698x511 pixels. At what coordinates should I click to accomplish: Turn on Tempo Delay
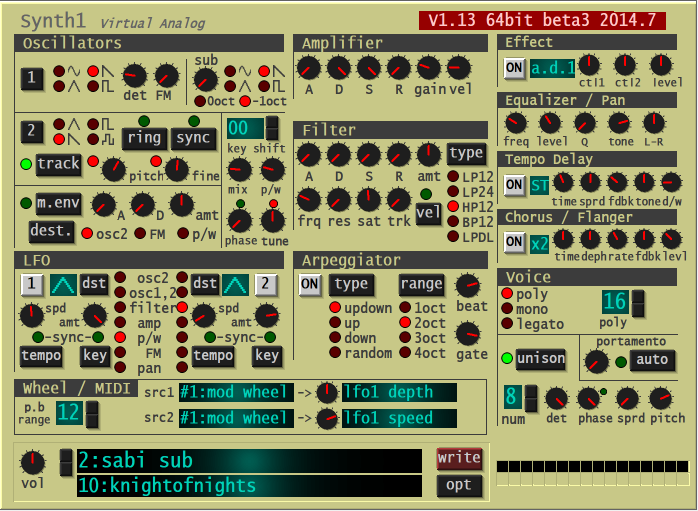point(514,185)
